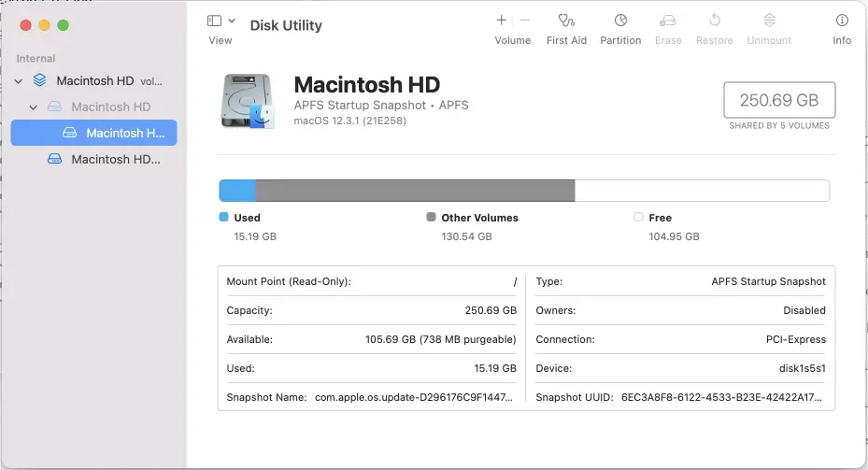This screenshot has width=868, height=470.
Task: Click the Disk Utility window title
Action: point(286,25)
